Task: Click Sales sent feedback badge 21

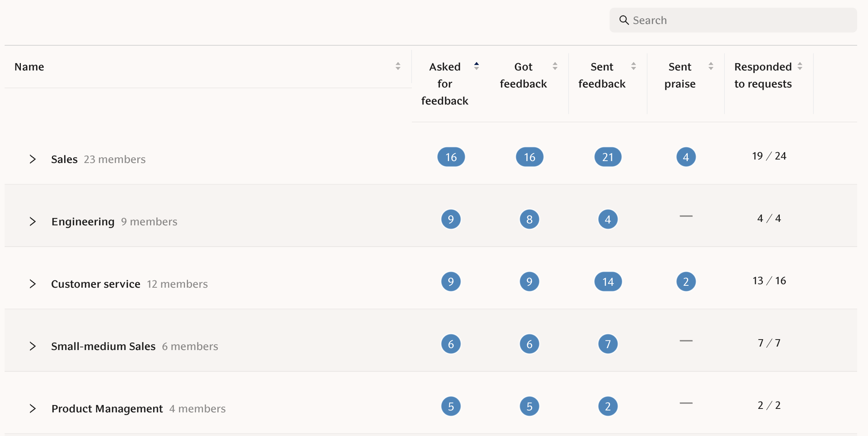Action: click(x=608, y=157)
